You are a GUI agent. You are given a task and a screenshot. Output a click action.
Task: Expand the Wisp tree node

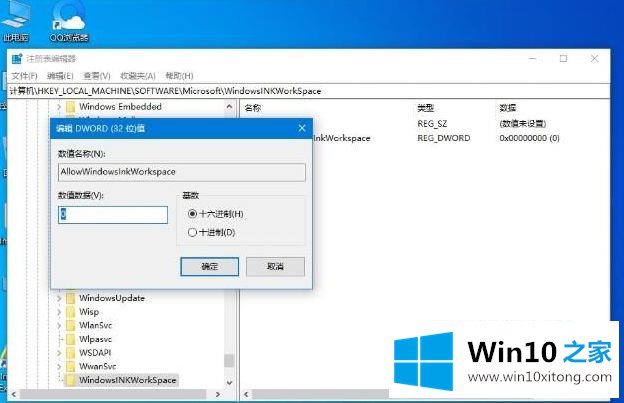tap(59, 311)
